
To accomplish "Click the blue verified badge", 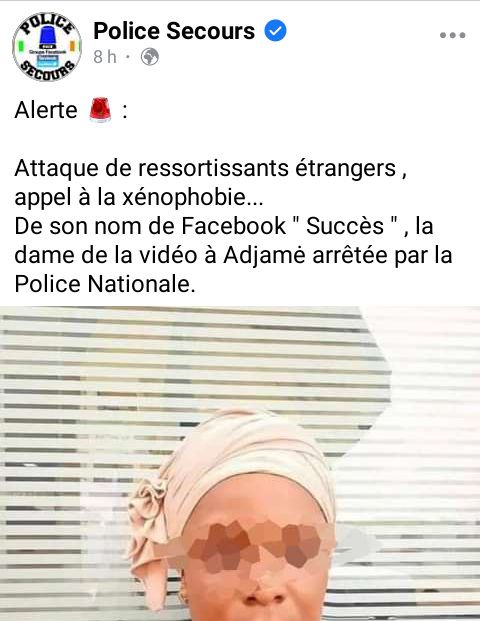I will (x=275, y=31).
